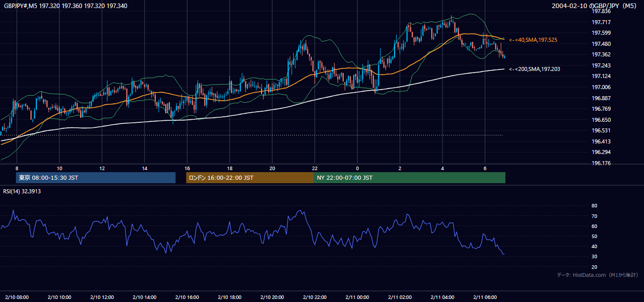Image resolution: width=644 pixels, height=302 pixels.
Task: Click the bottom date label 2/10 16:00
Action: tap(187, 297)
